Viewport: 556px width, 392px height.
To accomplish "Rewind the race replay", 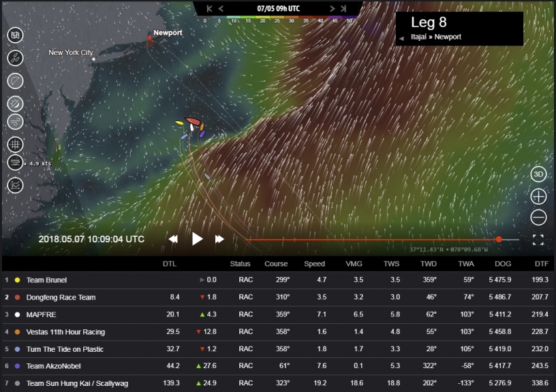I will pyautogui.click(x=173, y=239).
